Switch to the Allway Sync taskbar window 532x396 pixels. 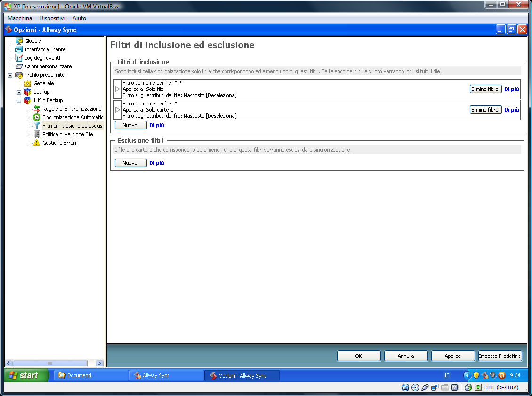coord(166,375)
